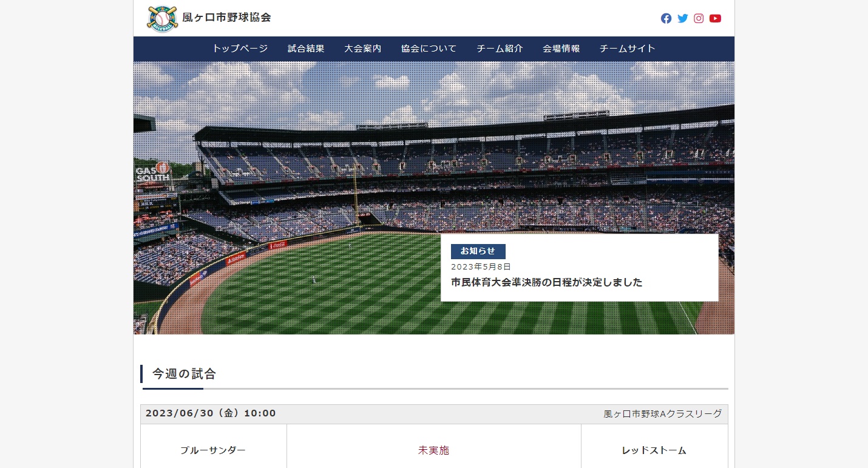Select 協会について in the navigation

429,49
